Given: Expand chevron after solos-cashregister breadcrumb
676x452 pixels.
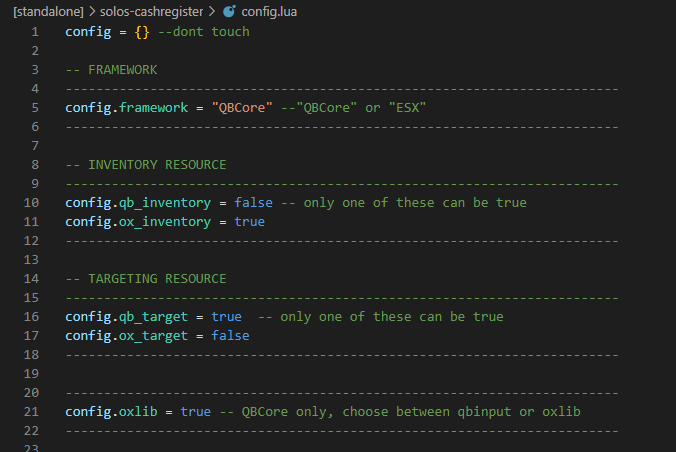Looking at the screenshot, I should [x=212, y=12].
